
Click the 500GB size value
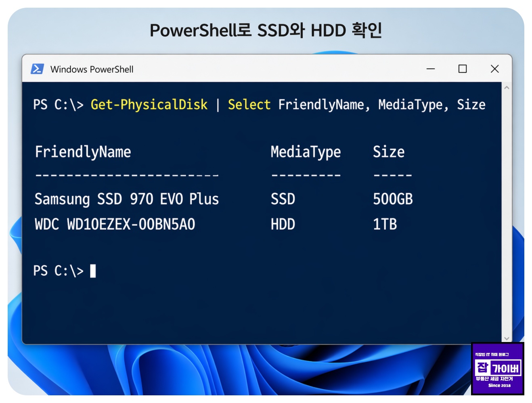(x=393, y=199)
